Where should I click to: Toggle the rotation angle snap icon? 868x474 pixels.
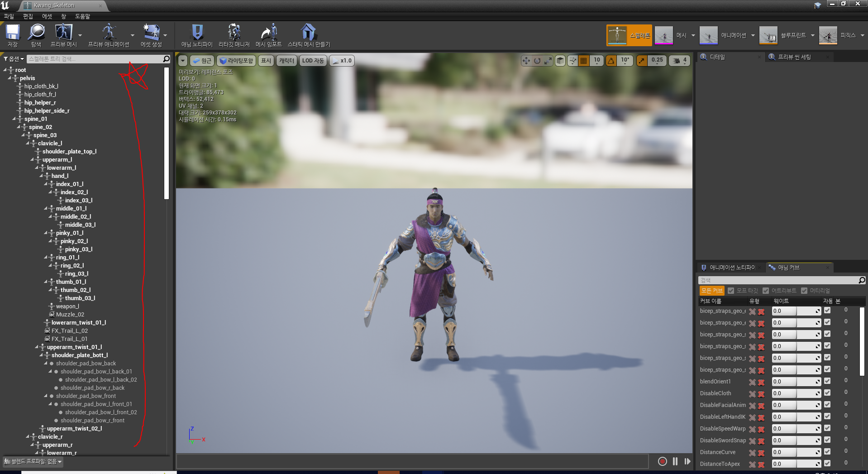coord(611,61)
